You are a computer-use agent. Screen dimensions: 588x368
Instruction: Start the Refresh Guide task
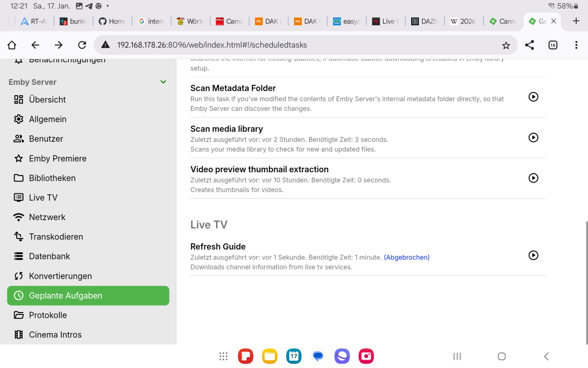click(x=533, y=255)
